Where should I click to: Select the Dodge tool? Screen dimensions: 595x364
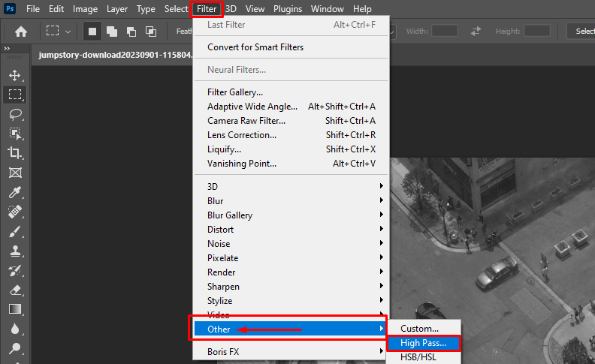click(15, 347)
